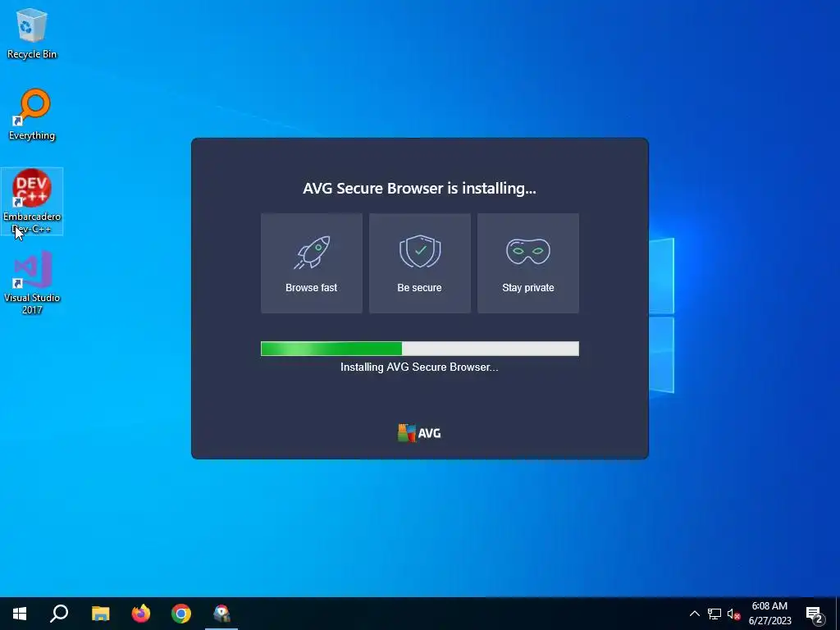Click the rocket icon on Browse fast card
840x630 pixels.
[312, 252]
